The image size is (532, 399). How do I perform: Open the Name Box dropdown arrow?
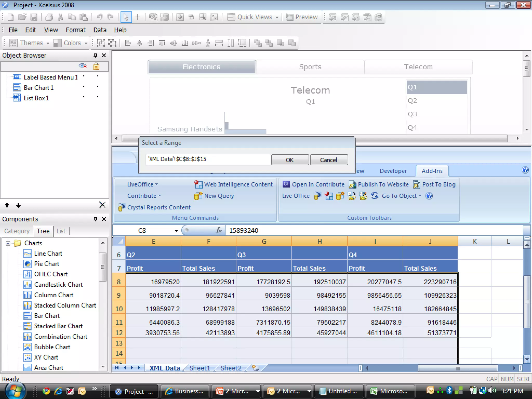tap(176, 230)
